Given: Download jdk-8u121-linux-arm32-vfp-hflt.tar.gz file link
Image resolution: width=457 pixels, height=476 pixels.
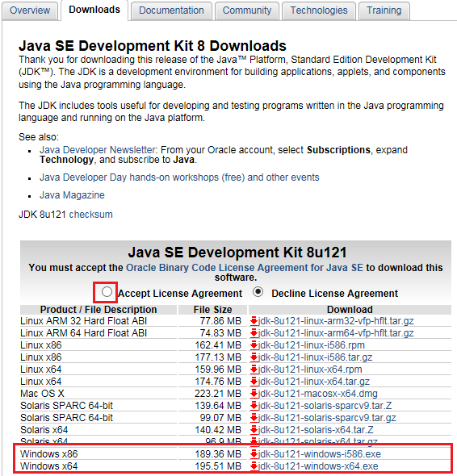Looking at the screenshot, I should click(x=336, y=321).
